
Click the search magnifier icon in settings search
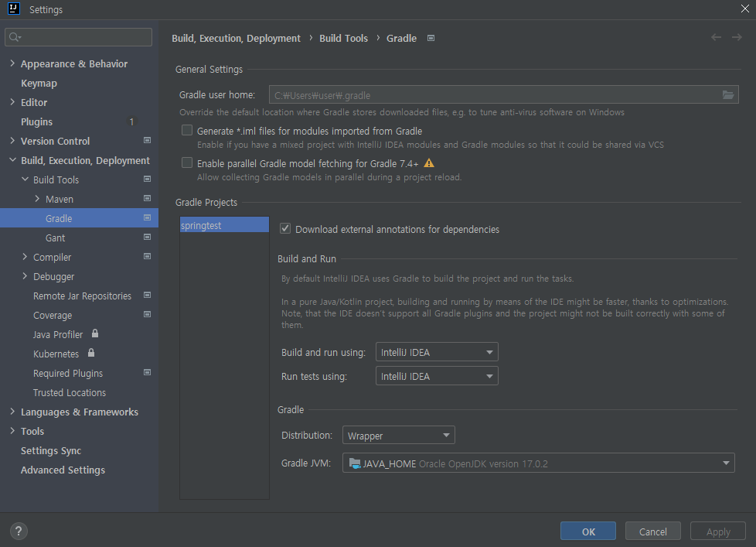15,37
